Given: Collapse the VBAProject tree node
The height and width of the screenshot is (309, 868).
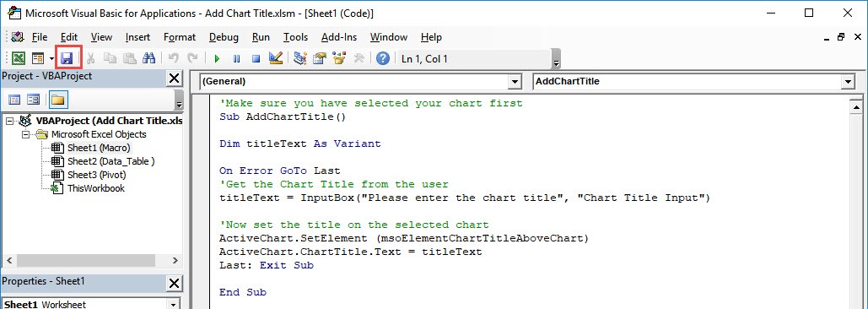Looking at the screenshot, I should [x=9, y=121].
